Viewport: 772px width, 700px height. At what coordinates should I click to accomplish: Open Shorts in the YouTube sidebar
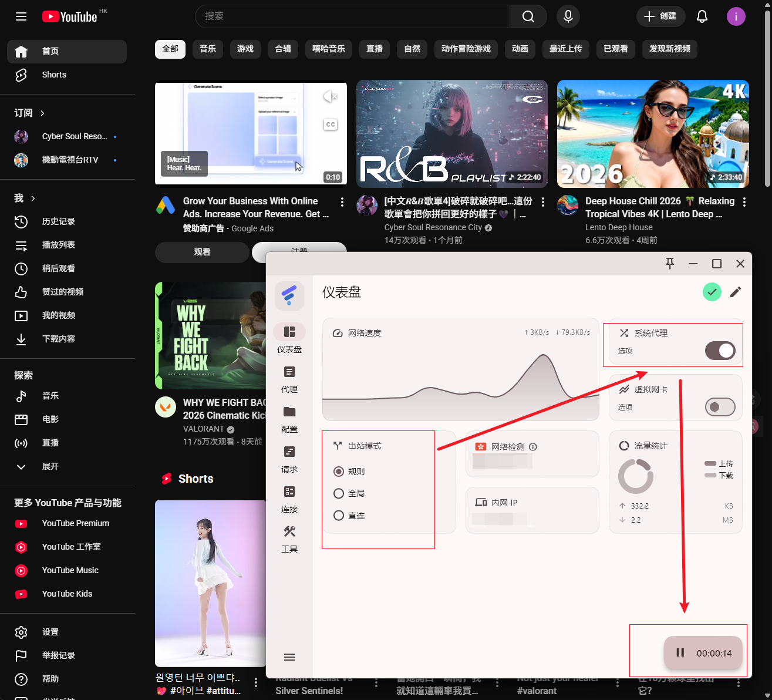pyautogui.click(x=54, y=75)
